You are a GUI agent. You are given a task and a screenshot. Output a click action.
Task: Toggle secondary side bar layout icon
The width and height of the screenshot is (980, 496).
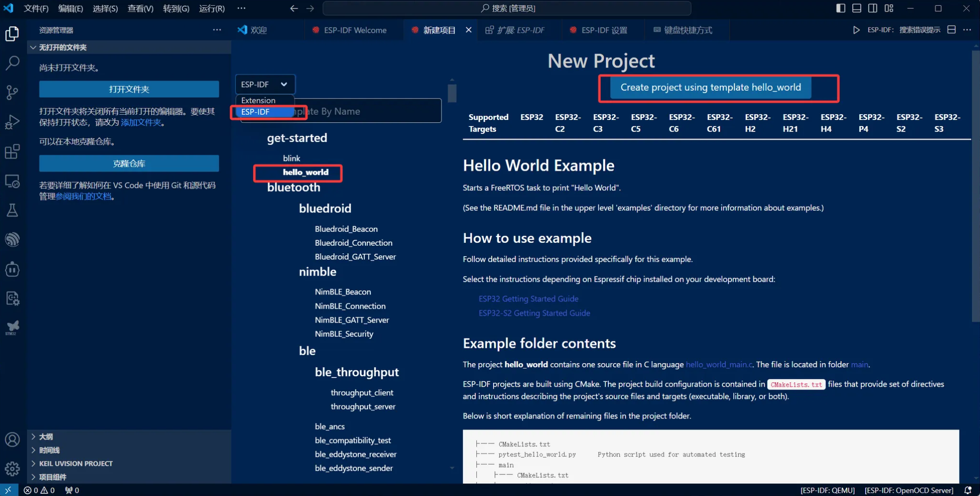tap(873, 8)
